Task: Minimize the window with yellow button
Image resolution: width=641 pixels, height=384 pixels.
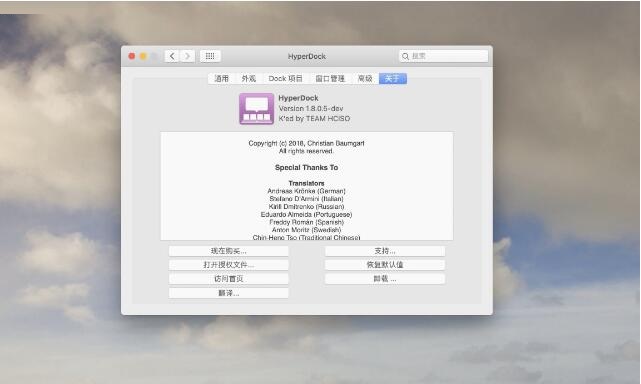Action: (x=143, y=56)
